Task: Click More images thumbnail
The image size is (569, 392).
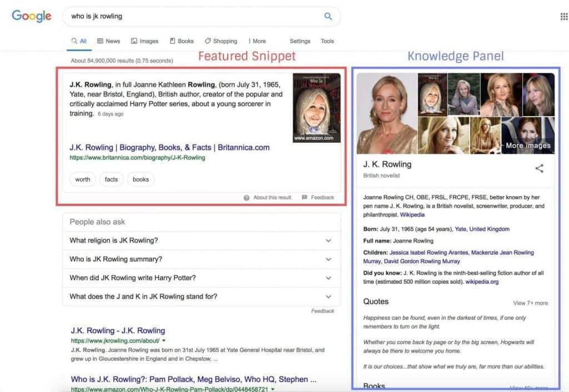Action: 528,135
